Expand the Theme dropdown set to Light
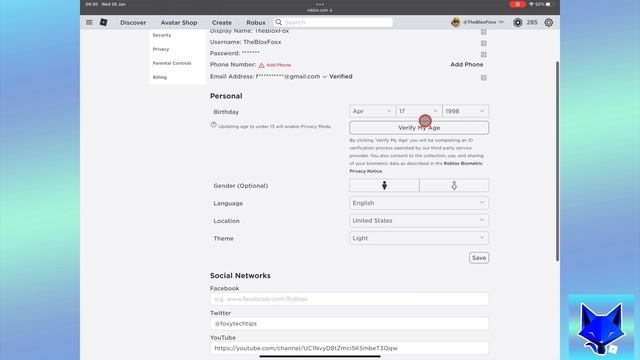The image size is (640, 360). (419, 238)
